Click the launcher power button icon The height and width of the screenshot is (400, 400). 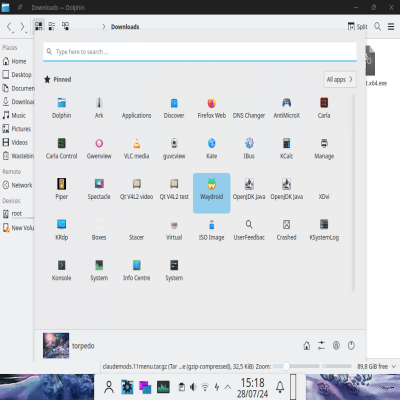point(351,346)
